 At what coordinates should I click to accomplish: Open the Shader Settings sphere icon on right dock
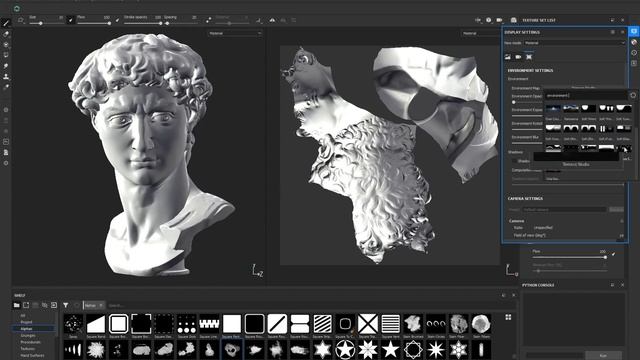point(634,42)
